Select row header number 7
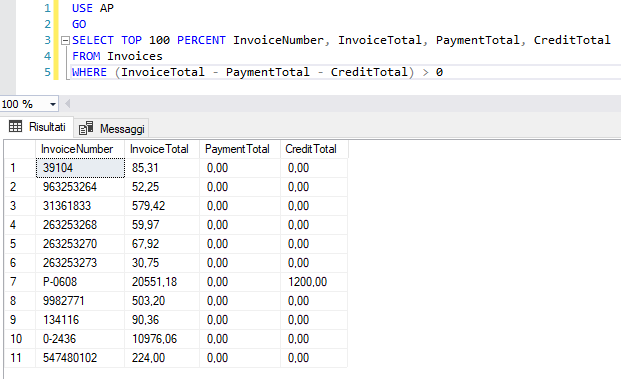Screen dimensions: 621x379 [20, 282]
